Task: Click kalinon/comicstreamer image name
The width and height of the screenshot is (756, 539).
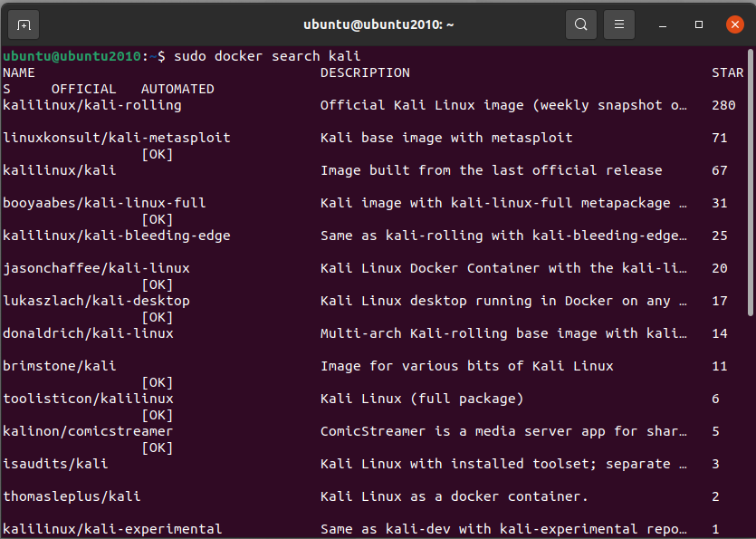Action: click(x=88, y=431)
